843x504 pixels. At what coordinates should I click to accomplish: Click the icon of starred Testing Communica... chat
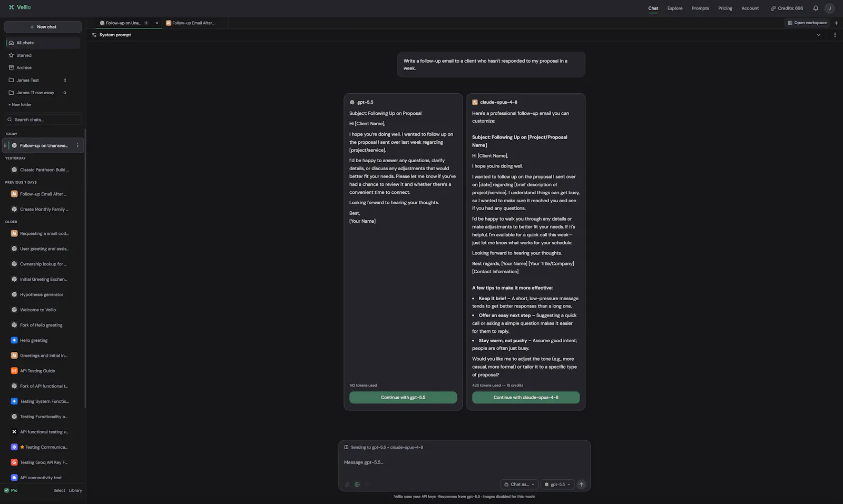point(14,447)
